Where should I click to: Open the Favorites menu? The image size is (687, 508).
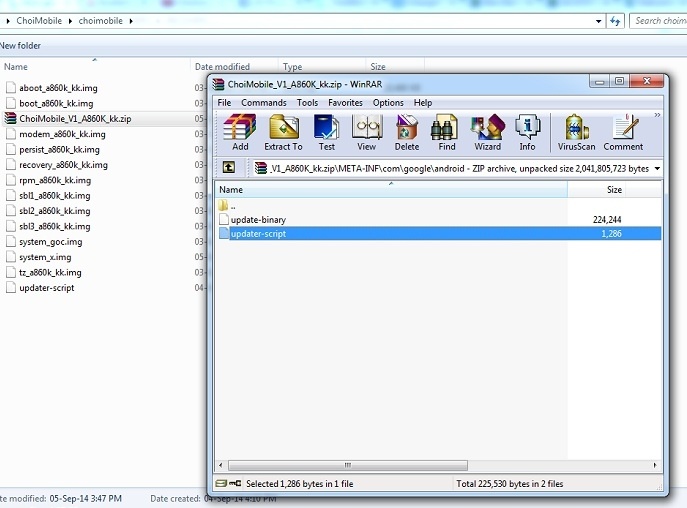click(x=345, y=103)
